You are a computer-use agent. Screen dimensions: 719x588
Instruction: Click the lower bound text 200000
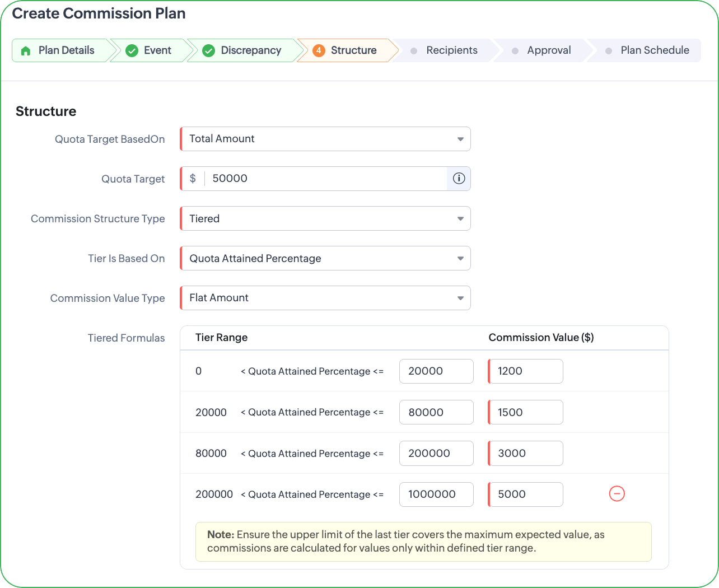click(x=214, y=494)
